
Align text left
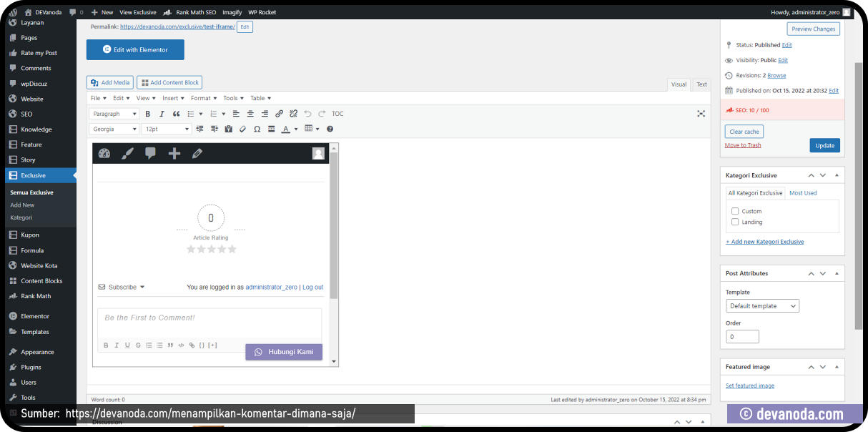click(236, 114)
